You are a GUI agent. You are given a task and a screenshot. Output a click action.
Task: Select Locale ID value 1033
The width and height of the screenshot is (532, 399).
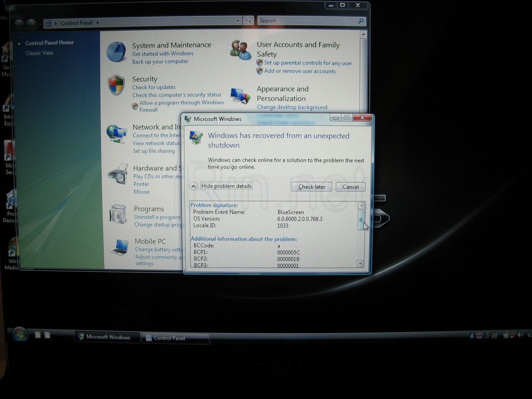tap(283, 226)
